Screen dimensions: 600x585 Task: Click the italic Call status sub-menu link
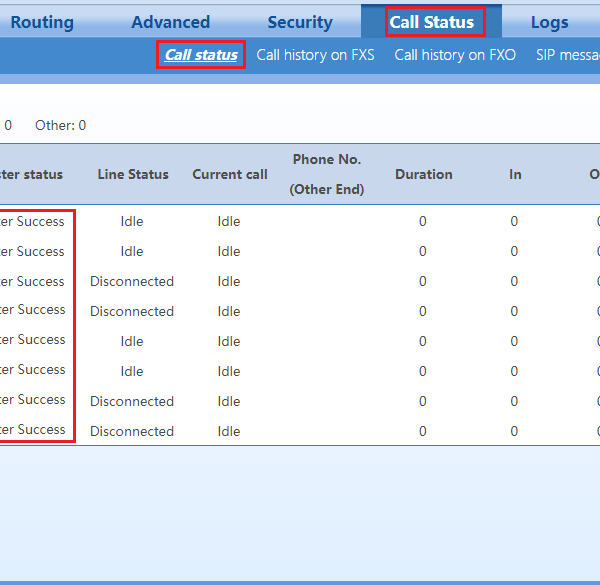pos(201,55)
